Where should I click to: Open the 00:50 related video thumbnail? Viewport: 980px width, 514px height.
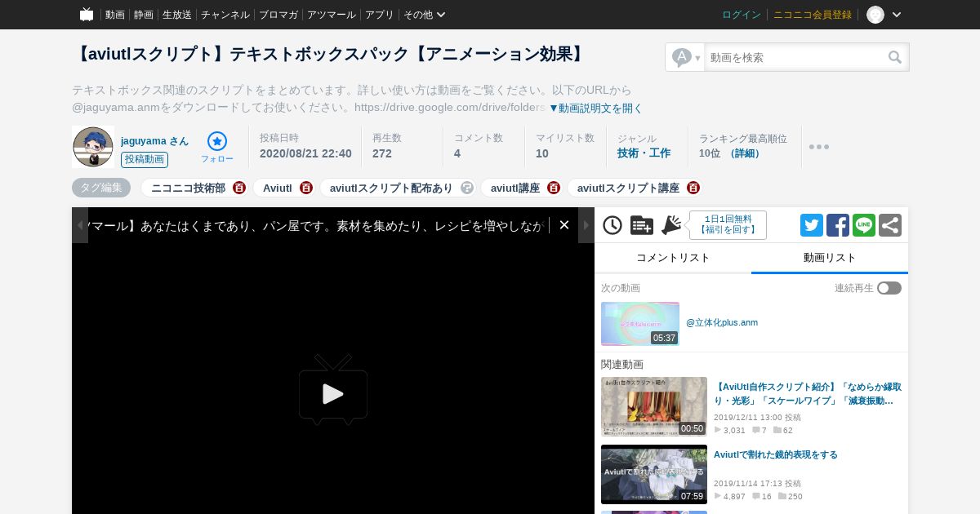(654, 406)
